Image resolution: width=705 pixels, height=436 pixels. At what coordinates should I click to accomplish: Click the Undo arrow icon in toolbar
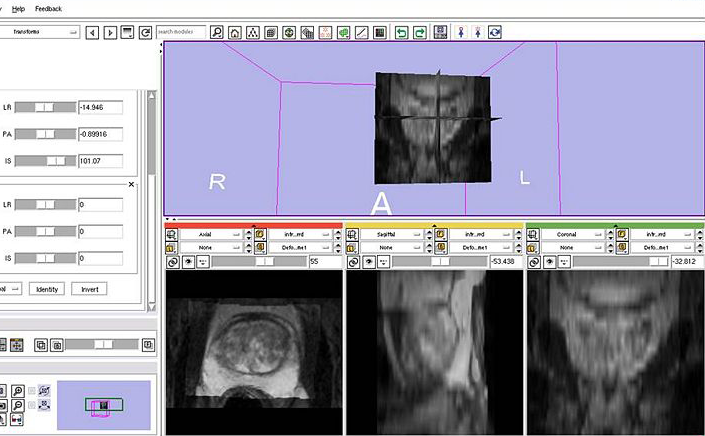click(401, 32)
